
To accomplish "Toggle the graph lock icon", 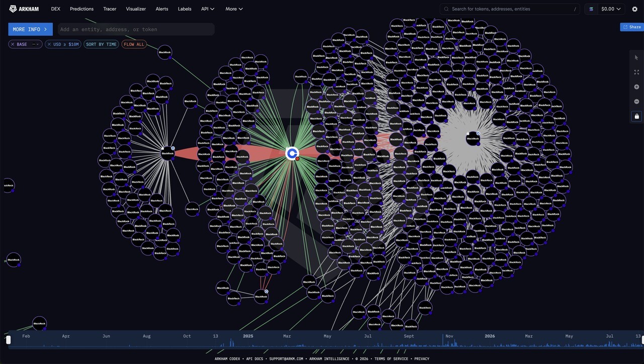I will [x=636, y=116].
